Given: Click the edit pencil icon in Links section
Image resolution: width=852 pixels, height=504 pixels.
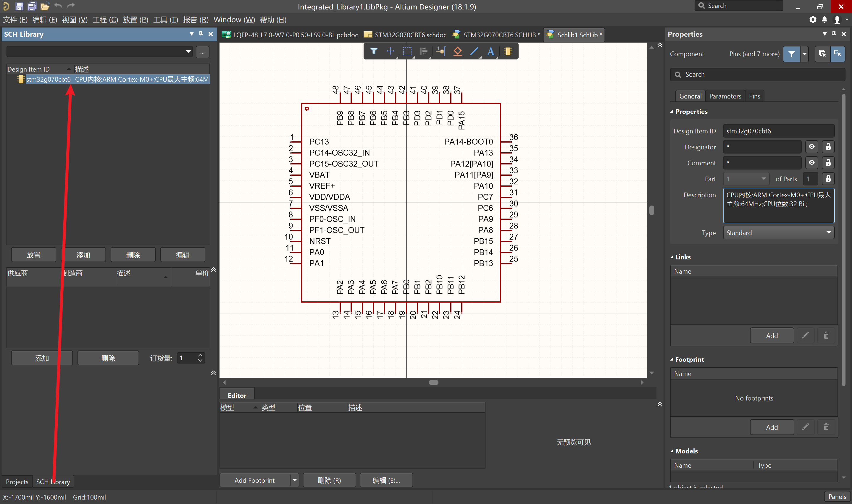Looking at the screenshot, I should click(805, 335).
